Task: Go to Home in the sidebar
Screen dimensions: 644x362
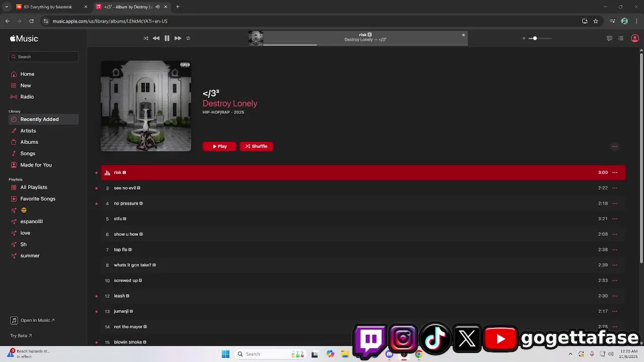Action: 27,74
